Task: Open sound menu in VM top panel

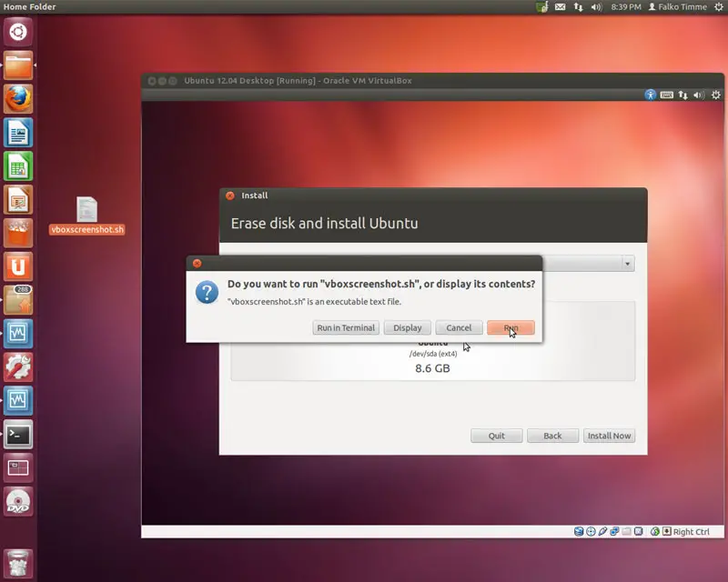Action: click(x=699, y=95)
